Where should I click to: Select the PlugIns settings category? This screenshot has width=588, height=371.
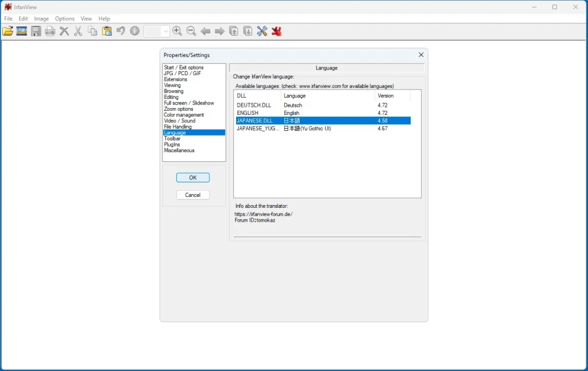point(172,145)
